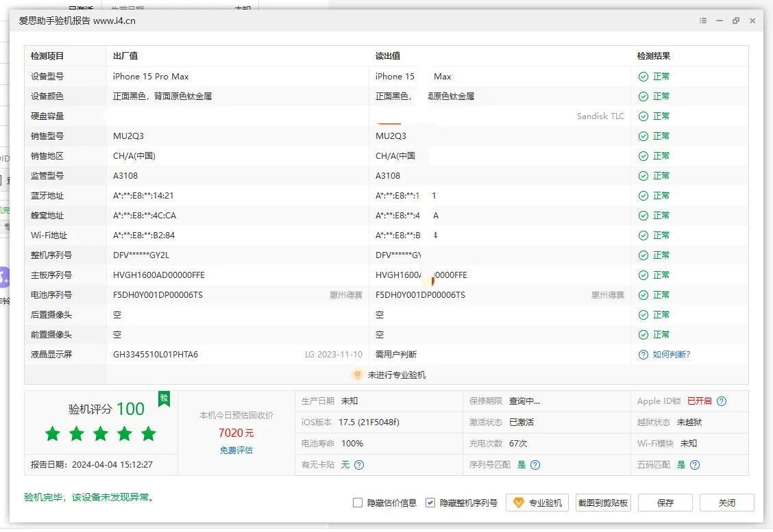Click the 检测项目 column header
Image resolution: width=773 pixels, height=532 pixels.
coord(47,56)
